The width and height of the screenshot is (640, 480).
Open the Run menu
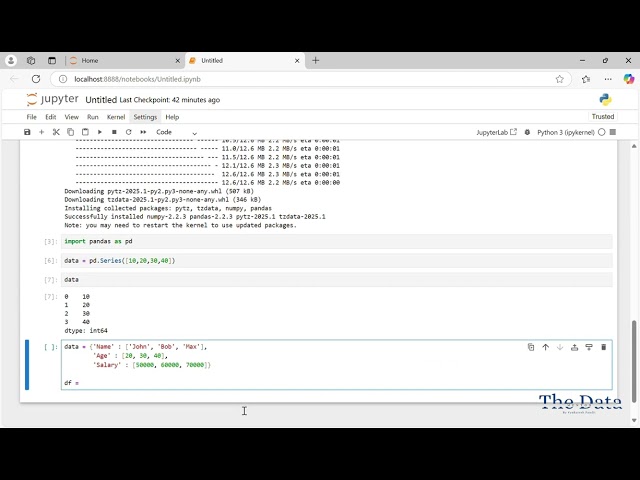pyautogui.click(x=93, y=117)
